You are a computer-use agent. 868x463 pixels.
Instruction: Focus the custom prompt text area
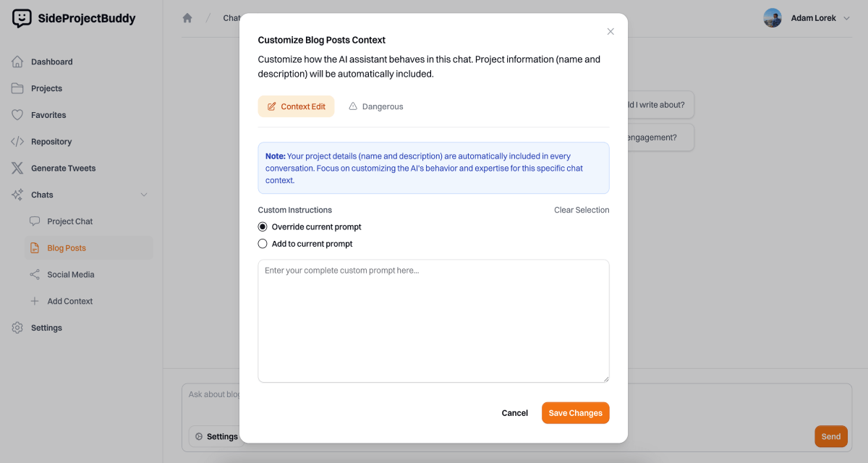(x=433, y=320)
